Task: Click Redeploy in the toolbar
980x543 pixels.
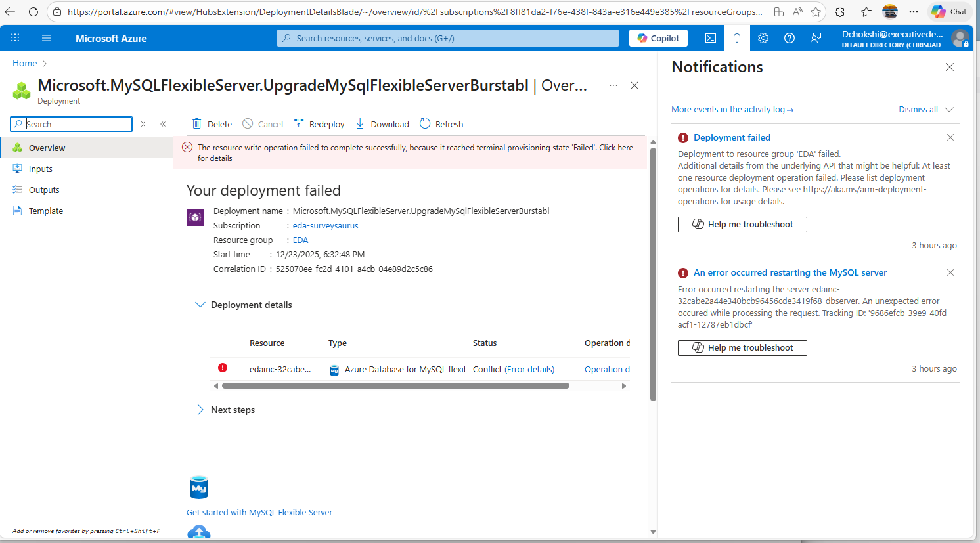Action: coord(319,124)
